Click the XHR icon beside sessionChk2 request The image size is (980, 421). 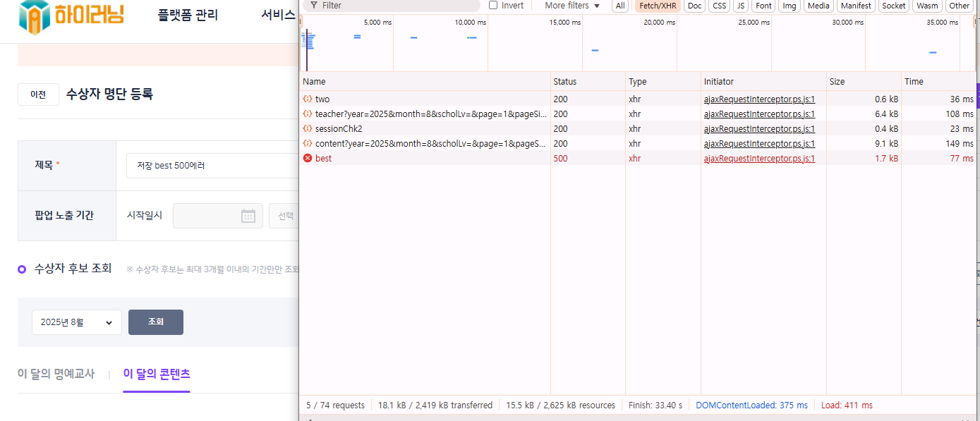[308, 129]
